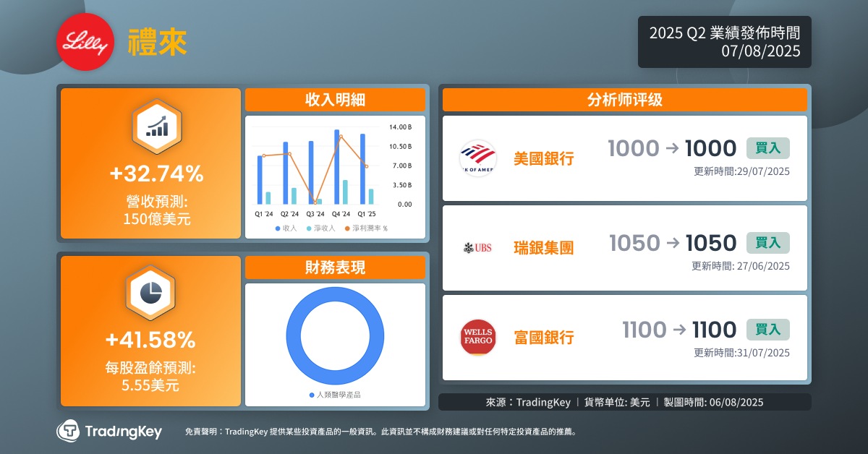Screen dimensions: 868x454
Task: Select the 財務表現 header tab
Action: coord(335,267)
